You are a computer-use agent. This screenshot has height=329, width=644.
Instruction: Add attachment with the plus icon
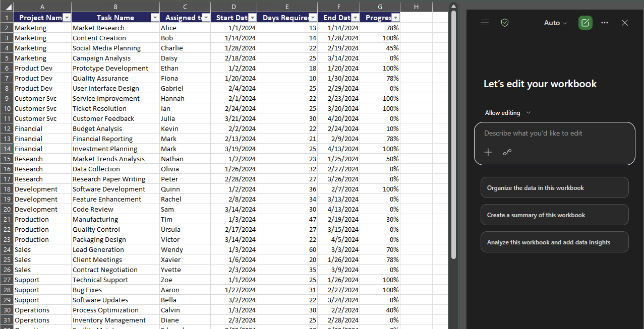[488, 152]
